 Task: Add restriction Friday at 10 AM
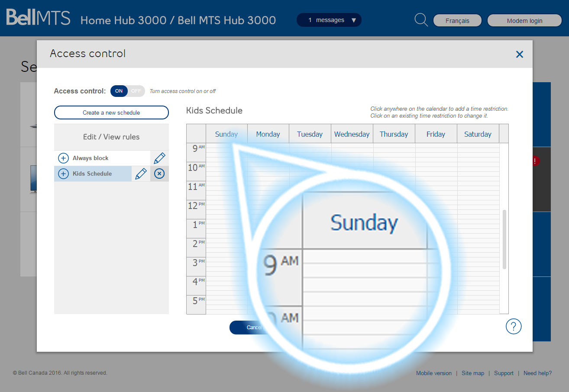(436, 171)
